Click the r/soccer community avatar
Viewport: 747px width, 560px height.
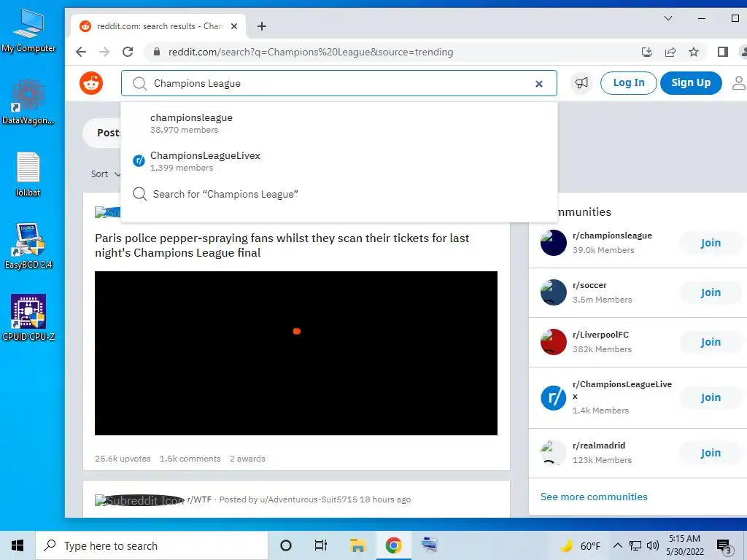pyautogui.click(x=553, y=292)
